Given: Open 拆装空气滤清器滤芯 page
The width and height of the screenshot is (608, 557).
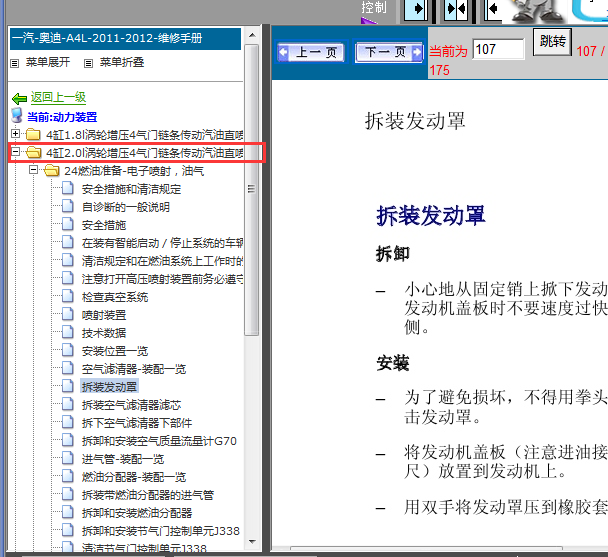Looking at the screenshot, I should click(131, 405).
